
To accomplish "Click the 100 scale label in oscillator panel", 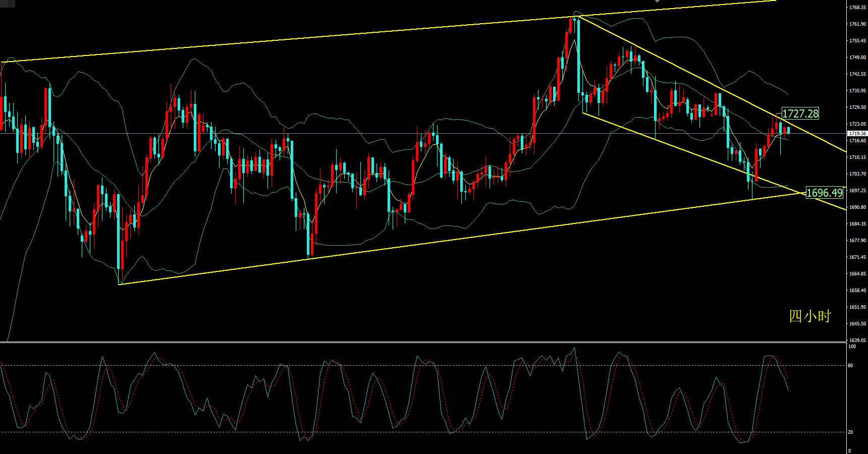I will pos(852,347).
